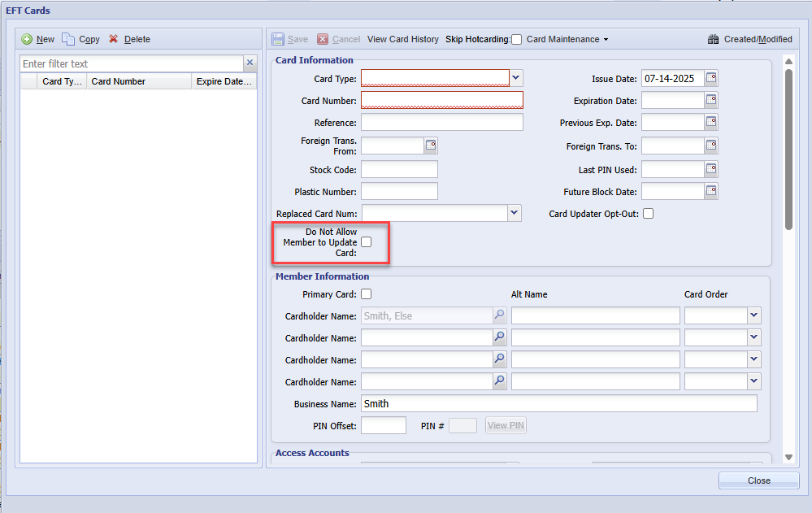Click the Copy card icon
The image size is (812, 513).
point(68,39)
